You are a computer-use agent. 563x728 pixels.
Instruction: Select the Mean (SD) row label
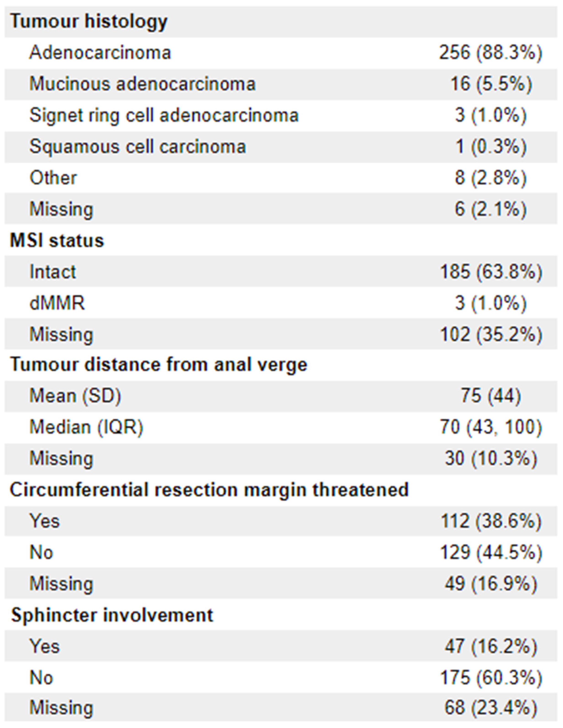click(x=75, y=396)
